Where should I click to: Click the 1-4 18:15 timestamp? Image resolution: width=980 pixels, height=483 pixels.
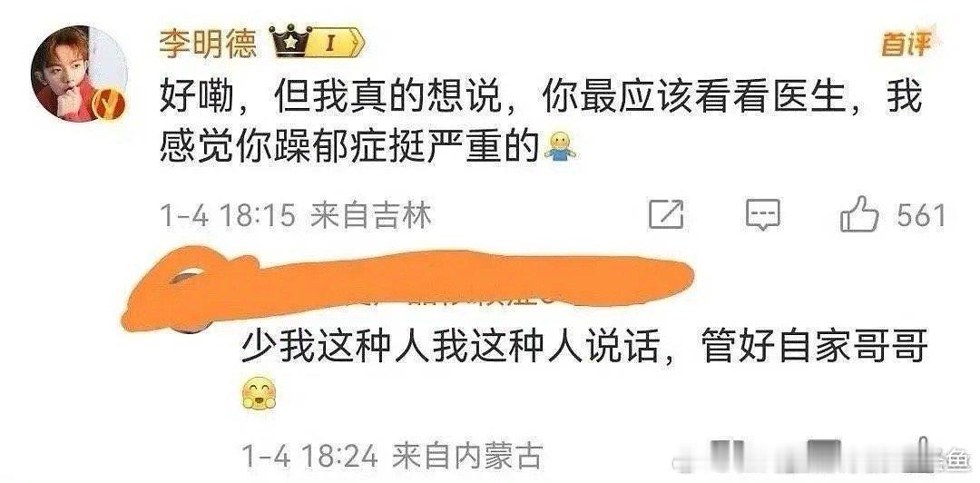click(228, 216)
